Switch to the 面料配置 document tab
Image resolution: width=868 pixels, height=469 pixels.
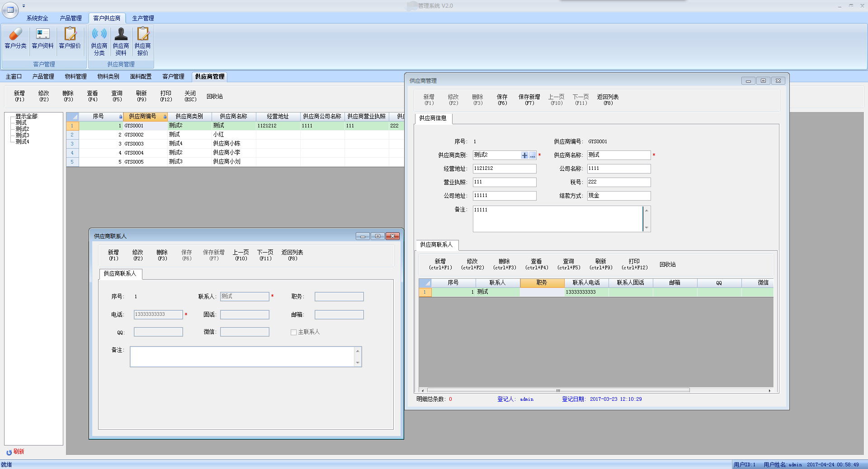141,76
